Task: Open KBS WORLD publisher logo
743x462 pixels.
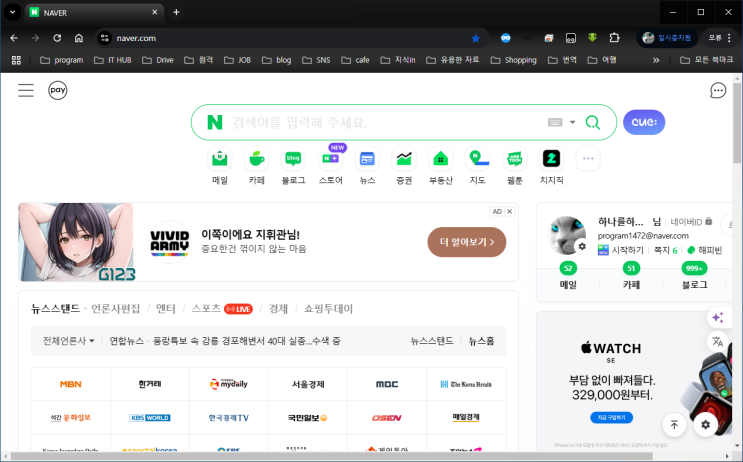Action: coord(150,418)
